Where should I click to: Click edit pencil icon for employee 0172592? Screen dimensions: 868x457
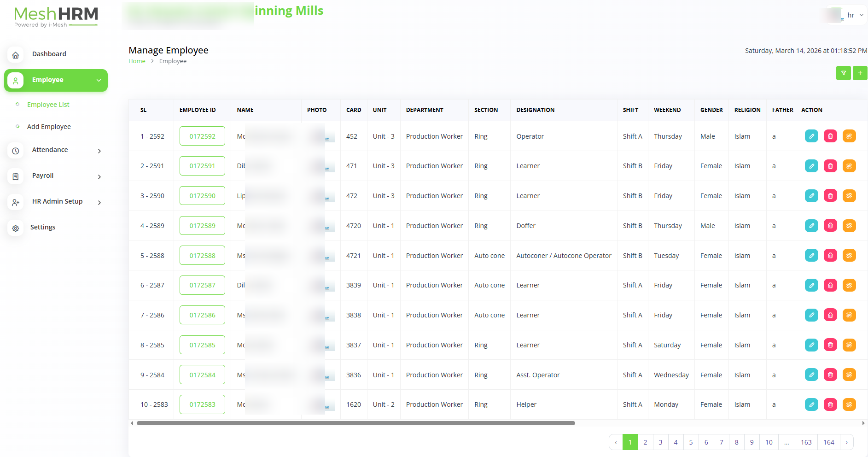pyautogui.click(x=811, y=136)
